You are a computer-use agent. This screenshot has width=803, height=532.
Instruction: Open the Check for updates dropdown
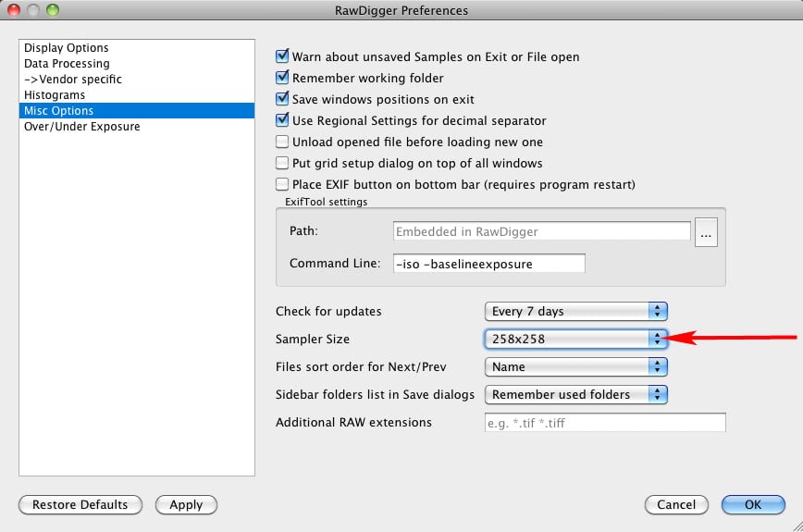(x=576, y=311)
